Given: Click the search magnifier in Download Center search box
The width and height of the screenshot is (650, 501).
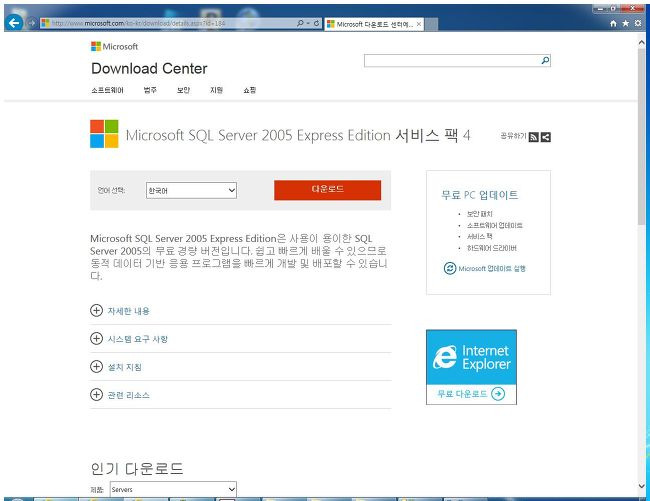Looking at the screenshot, I should (x=545, y=61).
